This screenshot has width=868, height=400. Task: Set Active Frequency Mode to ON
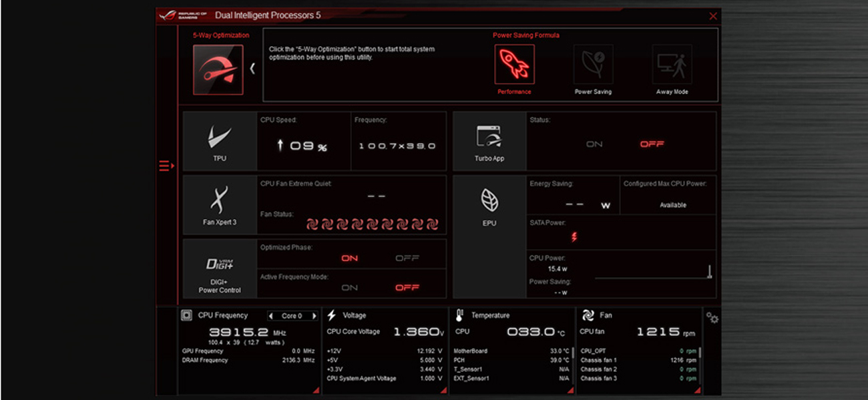(349, 288)
